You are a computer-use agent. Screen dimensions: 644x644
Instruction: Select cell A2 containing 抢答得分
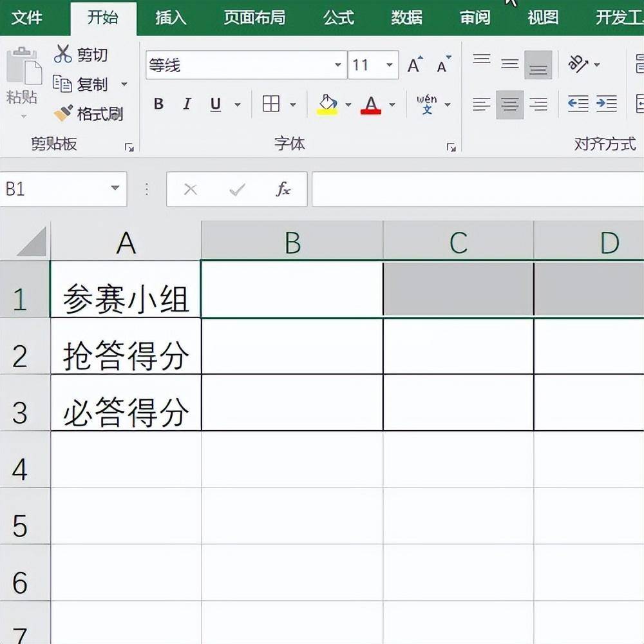[x=126, y=346]
